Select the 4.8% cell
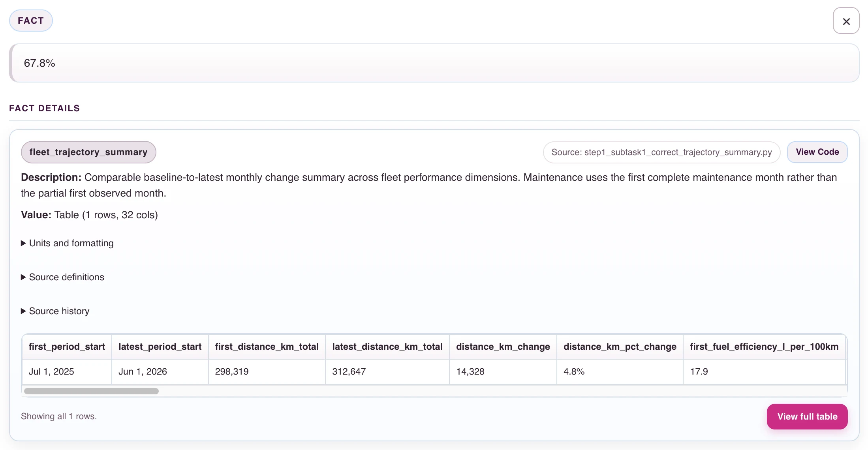Image resolution: width=868 pixels, height=450 pixels. [x=620, y=371]
